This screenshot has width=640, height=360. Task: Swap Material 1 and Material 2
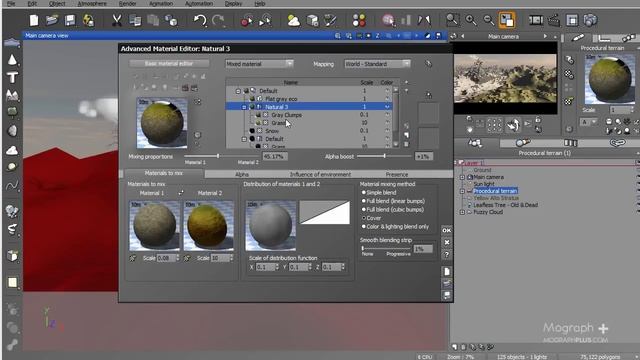181,193
